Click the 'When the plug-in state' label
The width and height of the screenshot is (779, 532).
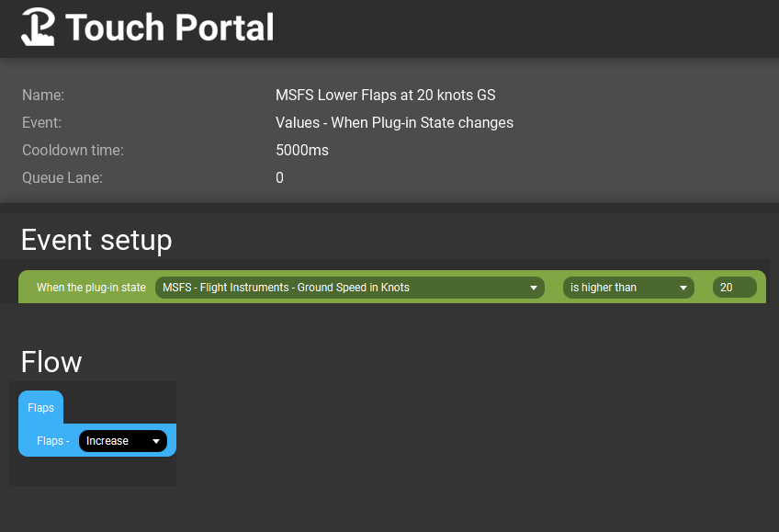tap(92, 288)
